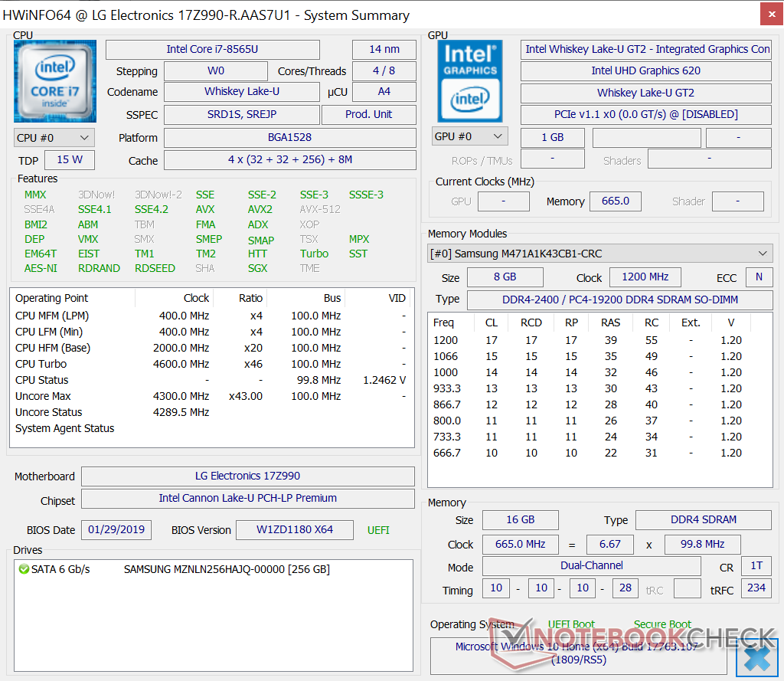
Task: Click the Prod. Unit field
Action: pos(369,114)
